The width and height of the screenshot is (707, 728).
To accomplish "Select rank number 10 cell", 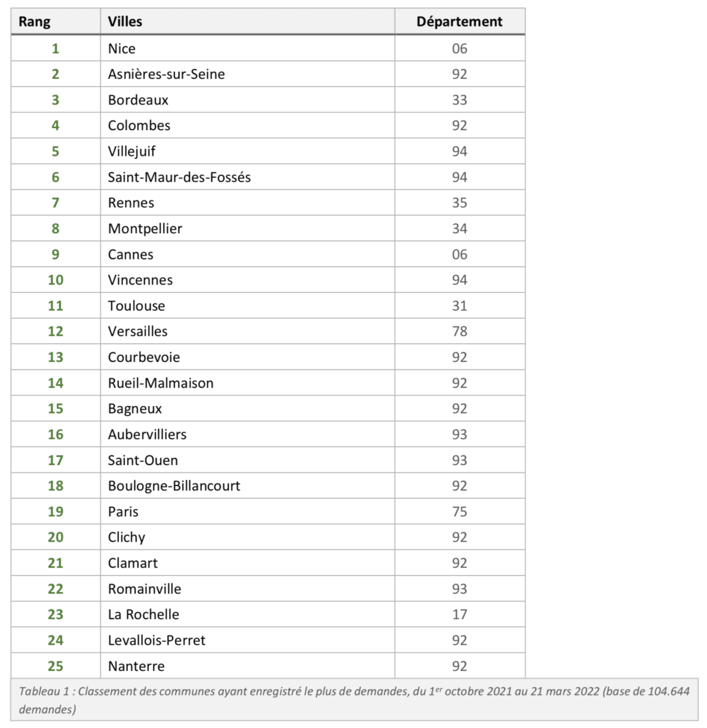I will [x=55, y=280].
